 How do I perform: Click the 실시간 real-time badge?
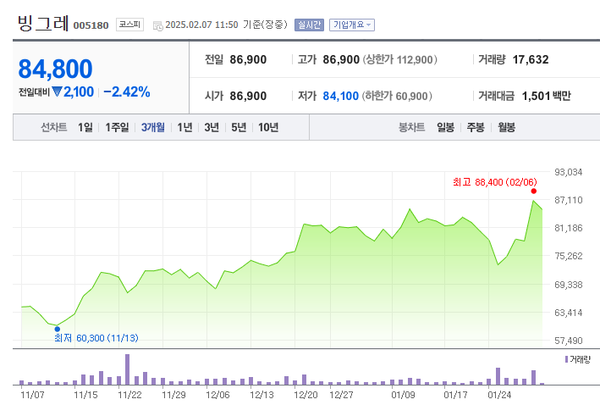click(310, 23)
